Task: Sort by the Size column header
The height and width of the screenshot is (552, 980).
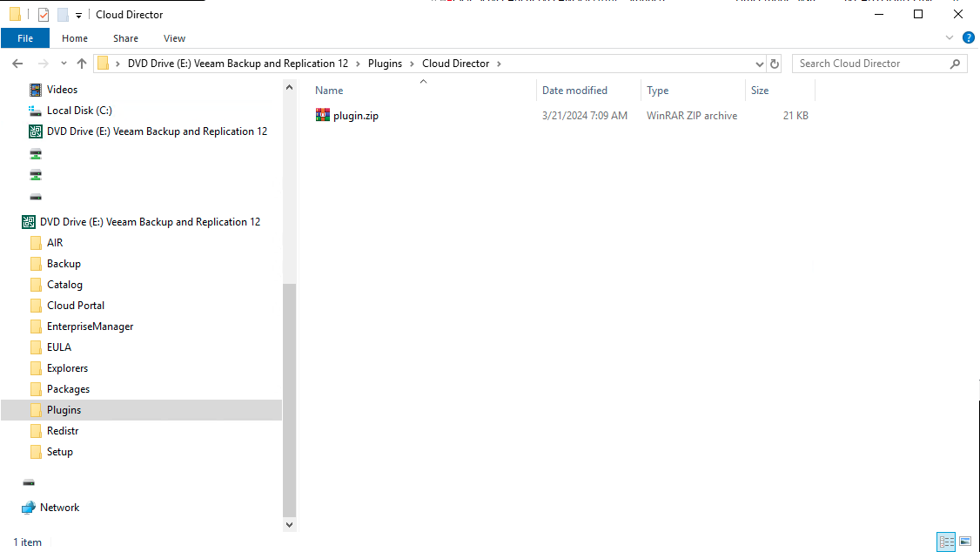Action: (760, 90)
